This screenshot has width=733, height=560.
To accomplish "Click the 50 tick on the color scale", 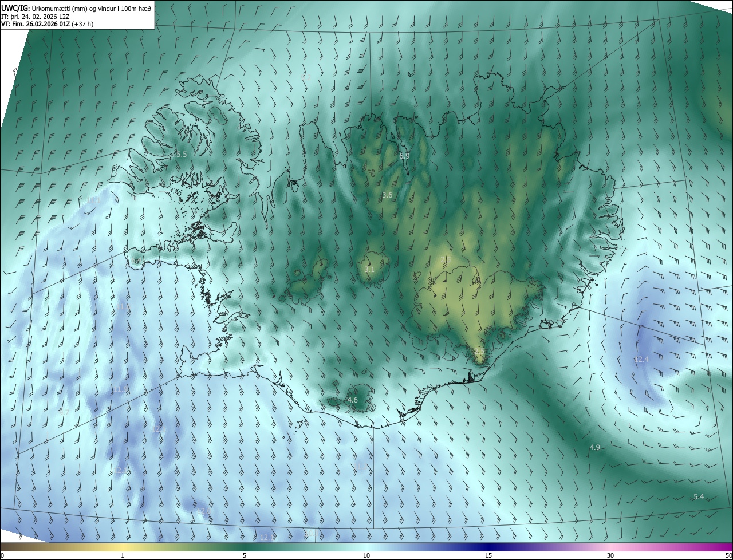I will (x=728, y=555).
